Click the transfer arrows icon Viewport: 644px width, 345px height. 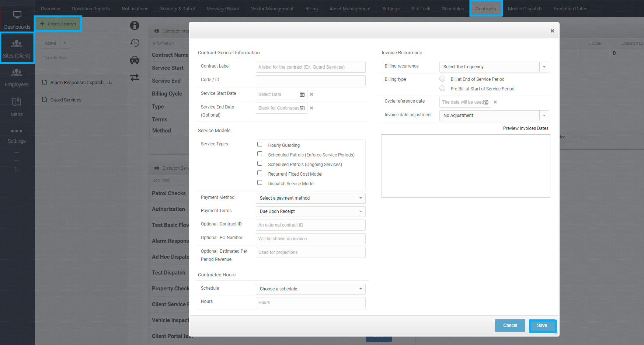point(135,77)
